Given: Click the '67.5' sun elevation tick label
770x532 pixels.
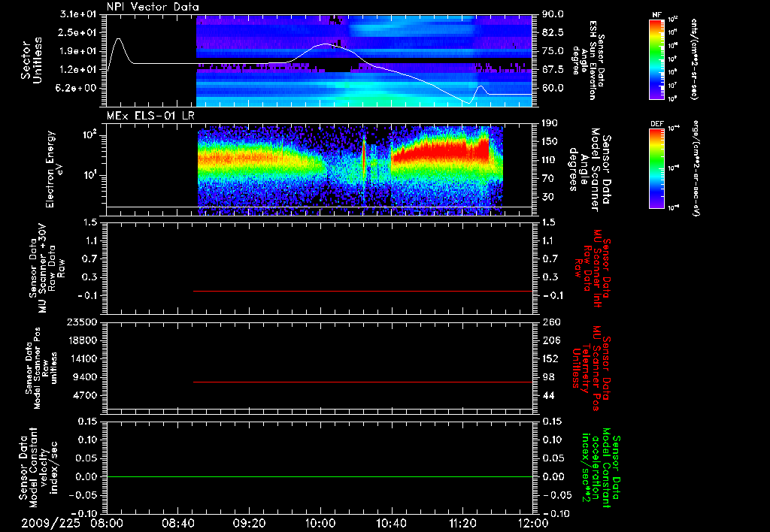Looking at the screenshot, I should point(553,70).
